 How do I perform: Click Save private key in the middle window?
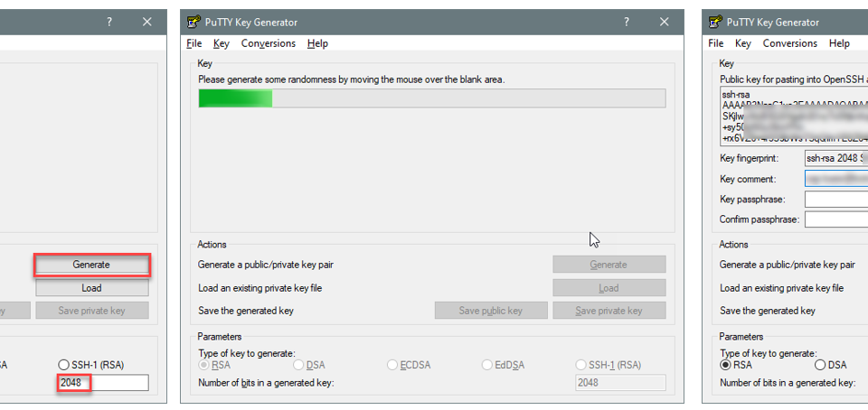[x=609, y=311]
